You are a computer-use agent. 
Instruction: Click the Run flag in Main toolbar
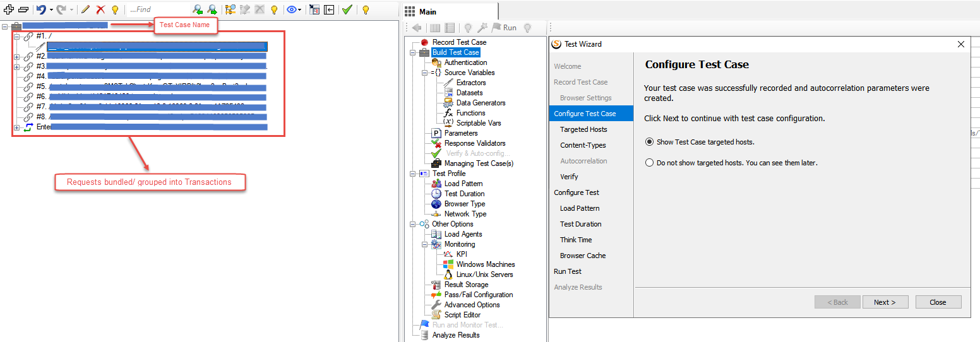tap(504, 28)
